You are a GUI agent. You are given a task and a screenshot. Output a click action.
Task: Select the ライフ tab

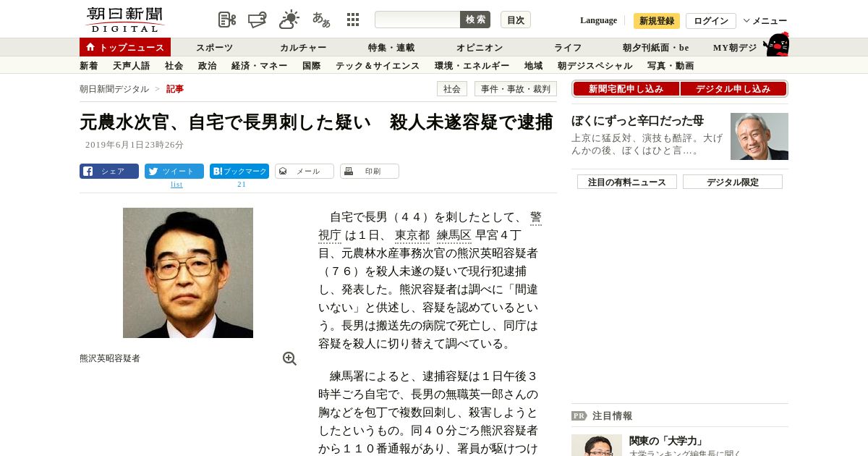[x=568, y=48]
